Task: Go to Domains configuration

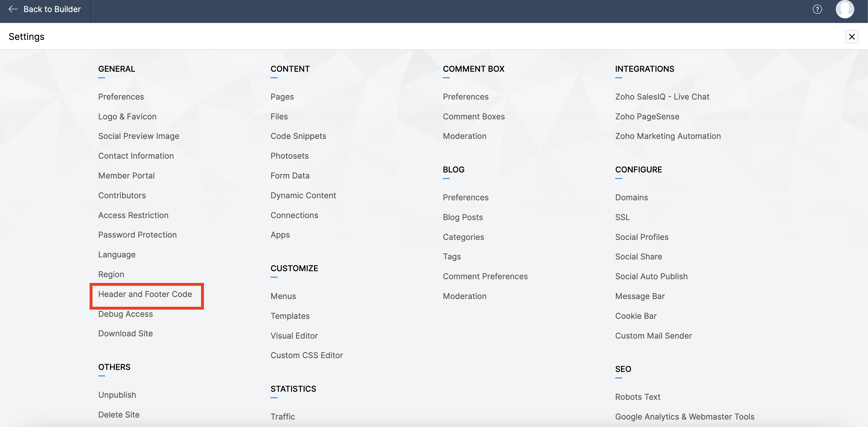Action: (631, 197)
